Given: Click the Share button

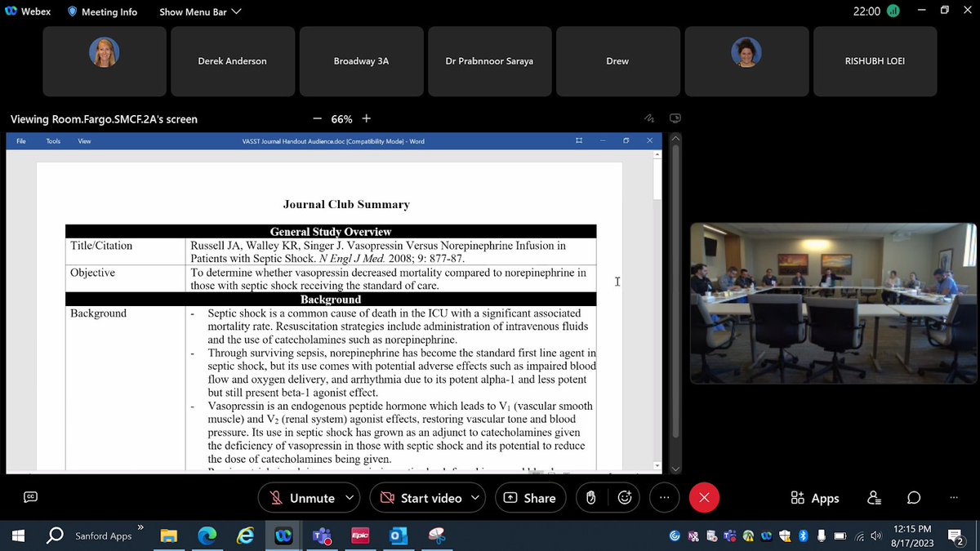Looking at the screenshot, I should coord(530,497).
